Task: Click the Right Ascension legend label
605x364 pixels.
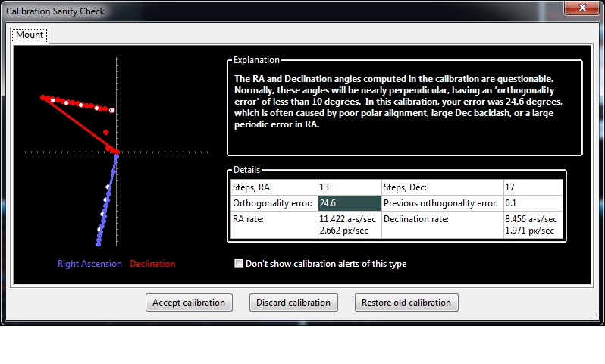Action: click(89, 264)
